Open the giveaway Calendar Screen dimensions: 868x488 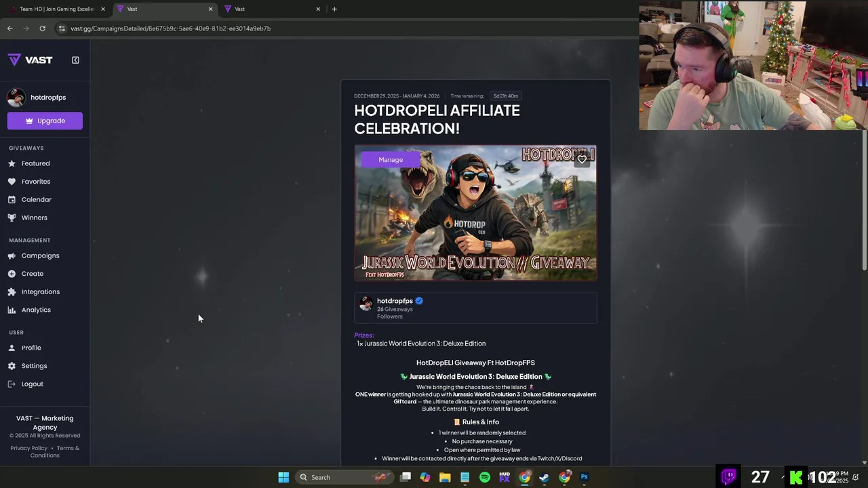36,199
